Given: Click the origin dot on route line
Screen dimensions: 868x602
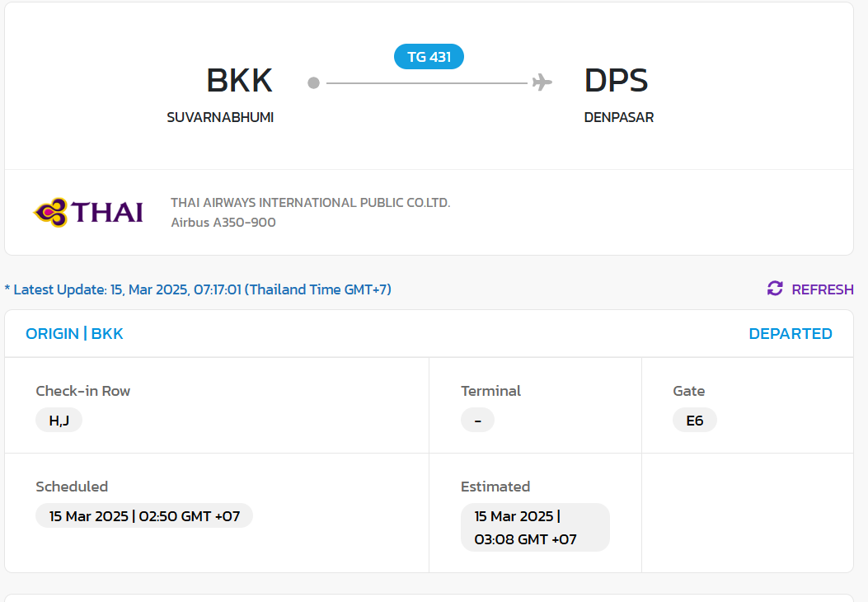Looking at the screenshot, I should coord(313,82).
